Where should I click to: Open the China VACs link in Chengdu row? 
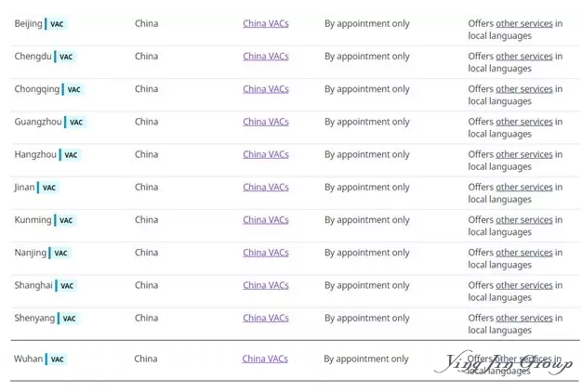point(266,57)
